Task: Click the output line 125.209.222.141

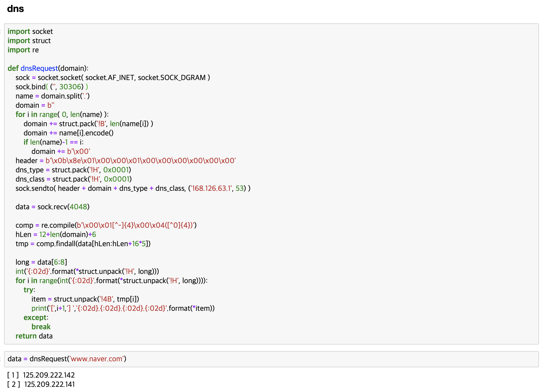Action: pyautogui.click(x=49, y=384)
